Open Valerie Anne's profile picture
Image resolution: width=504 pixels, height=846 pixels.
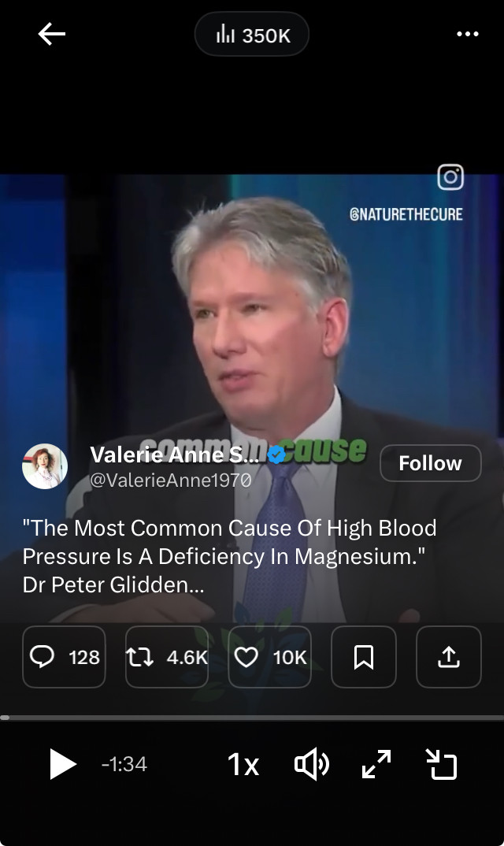pos(45,466)
